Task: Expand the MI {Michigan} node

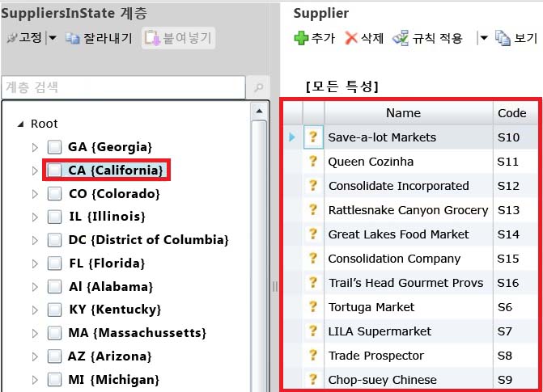Action: [35, 380]
